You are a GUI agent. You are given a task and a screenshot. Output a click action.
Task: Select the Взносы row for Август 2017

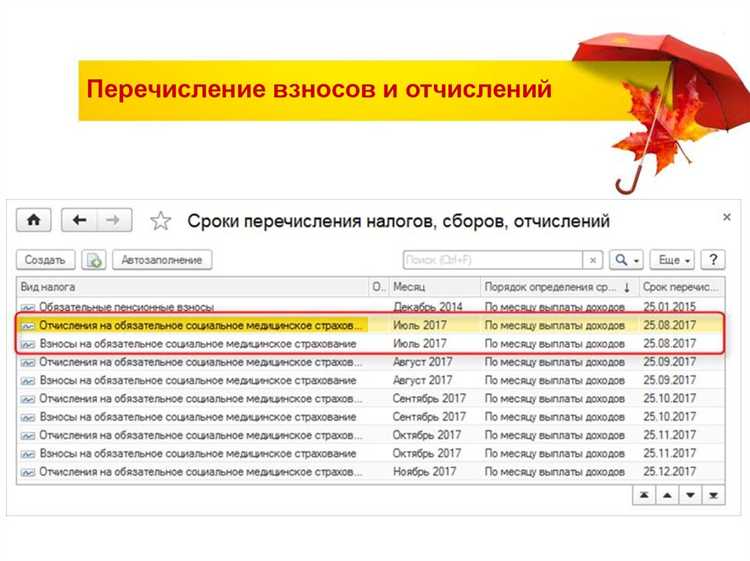(x=371, y=380)
